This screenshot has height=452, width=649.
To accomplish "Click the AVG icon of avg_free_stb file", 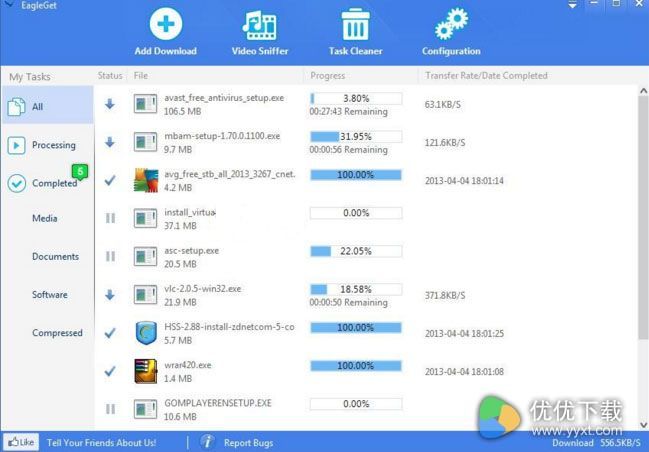I will pyautogui.click(x=146, y=180).
